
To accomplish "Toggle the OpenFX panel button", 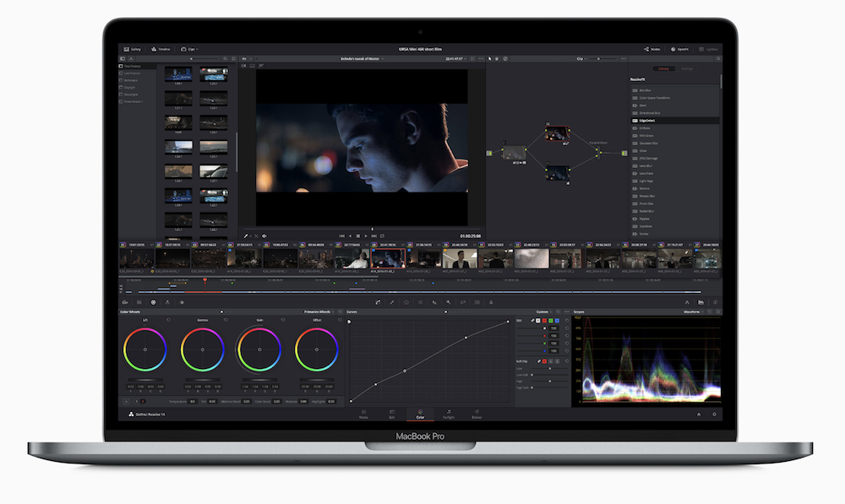I will 679,49.
